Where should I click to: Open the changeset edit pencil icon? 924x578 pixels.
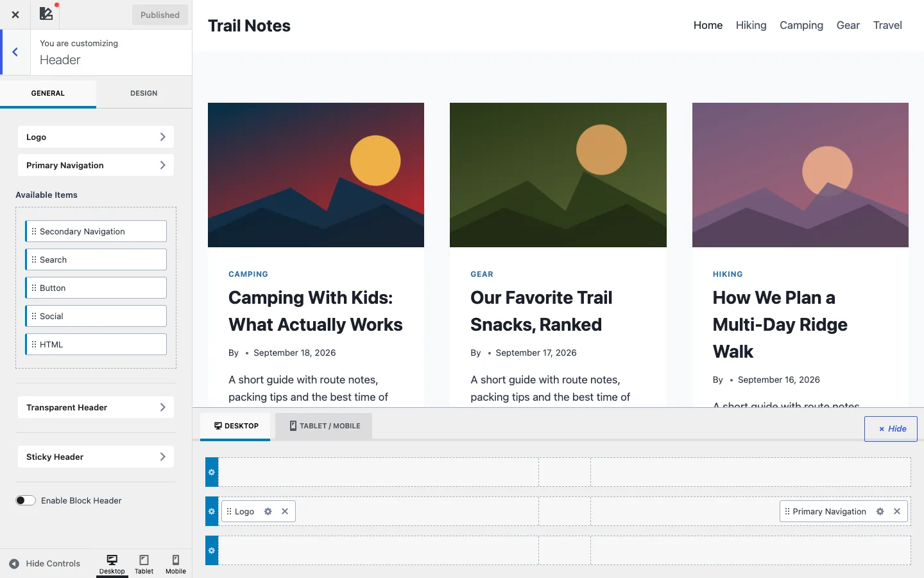[46, 14]
